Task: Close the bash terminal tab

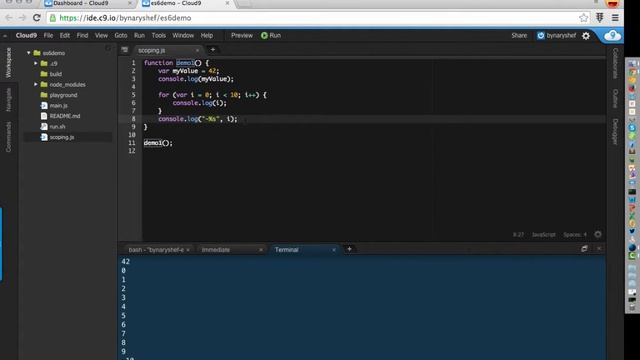Action: pyautogui.click(x=188, y=250)
